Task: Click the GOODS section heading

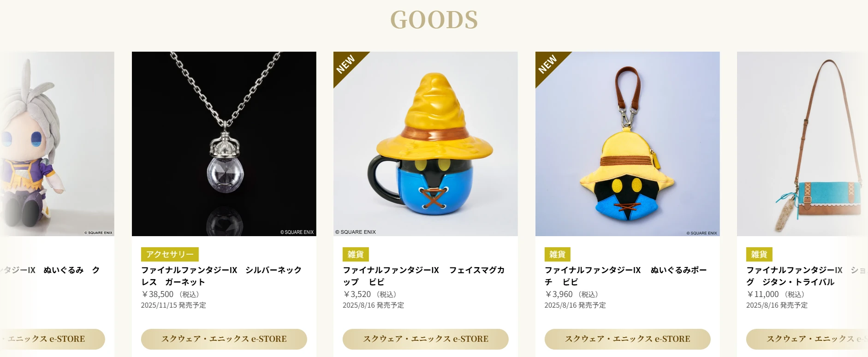Action: 434,20
